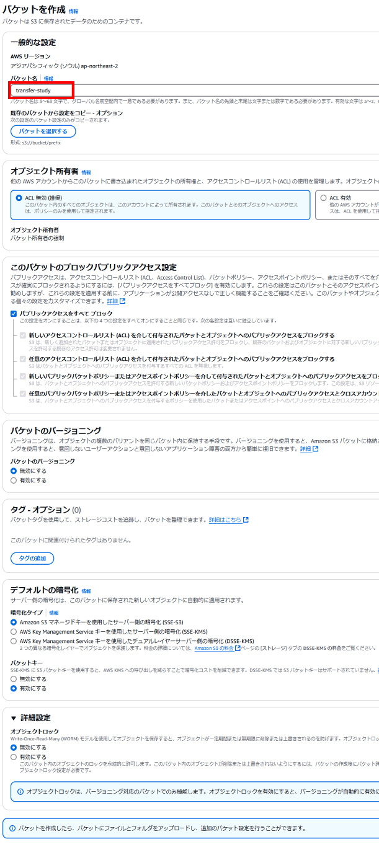Open 情報 link beside 暗号化タイプ label
The width and height of the screenshot is (379, 868).
(x=54, y=613)
